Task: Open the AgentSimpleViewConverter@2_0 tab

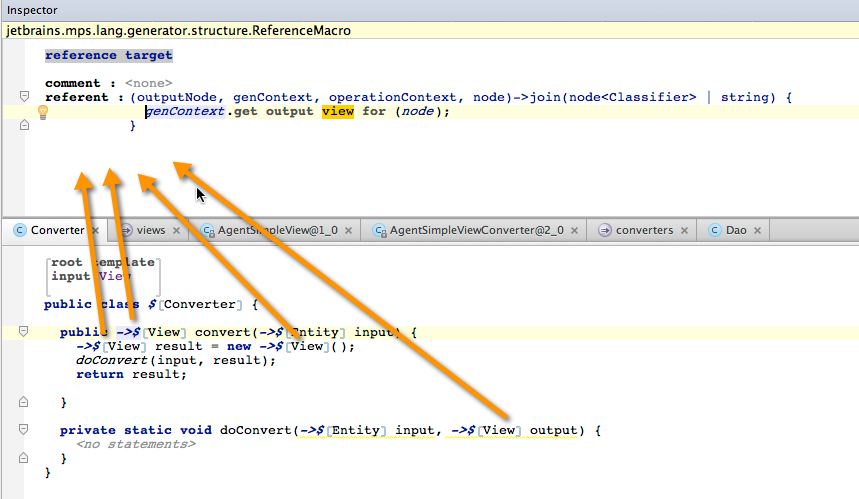Action: point(476,230)
